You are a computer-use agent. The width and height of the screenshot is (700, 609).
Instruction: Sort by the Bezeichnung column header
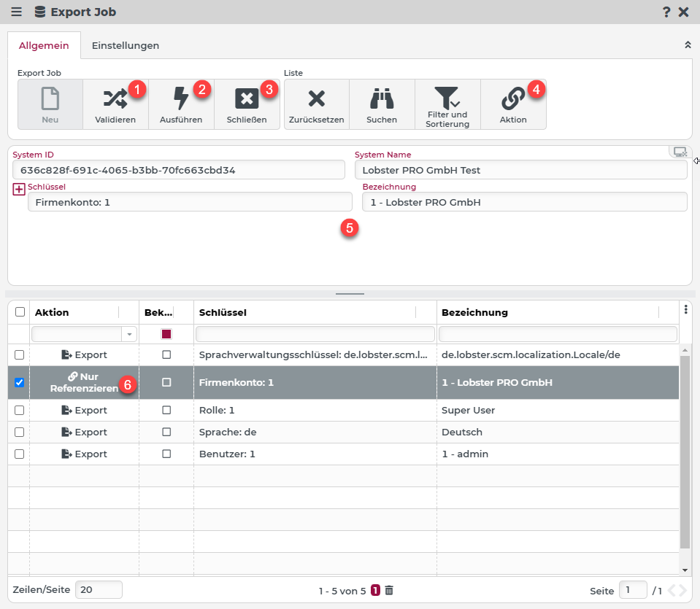click(474, 312)
